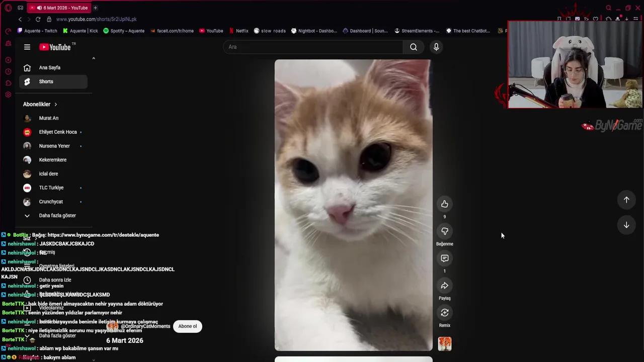Image resolution: width=644 pixels, height=362 pixels.
Task: Open Ehliyet Cenk Hoca channel
Action: (53, 132)
